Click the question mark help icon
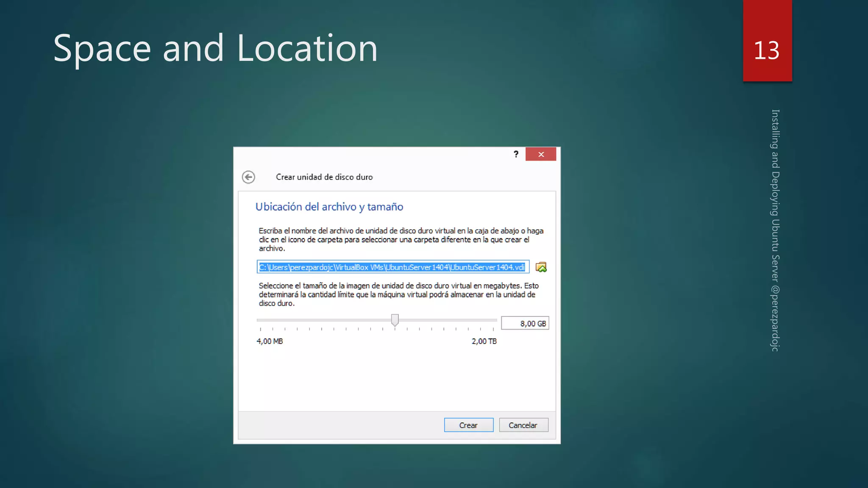Image resolution: width=868 pixels, height=488 pixels. pyautogui.click(x=516, y=154)
